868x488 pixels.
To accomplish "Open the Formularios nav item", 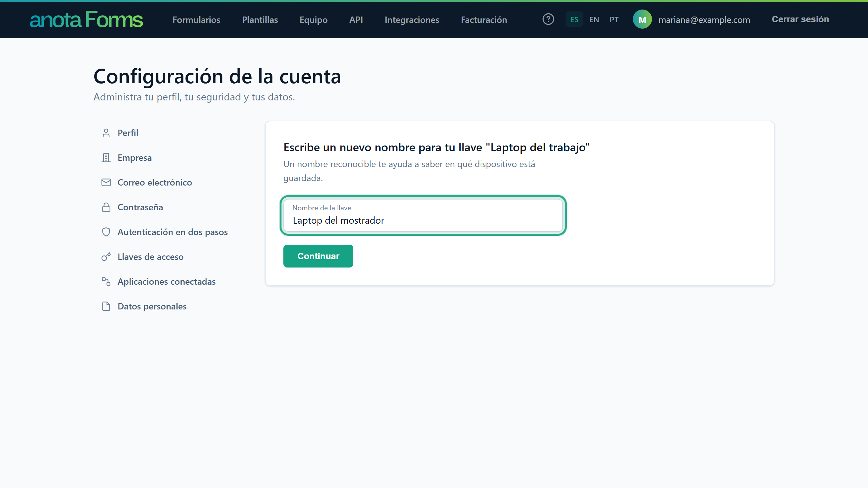I will point(196,20).
